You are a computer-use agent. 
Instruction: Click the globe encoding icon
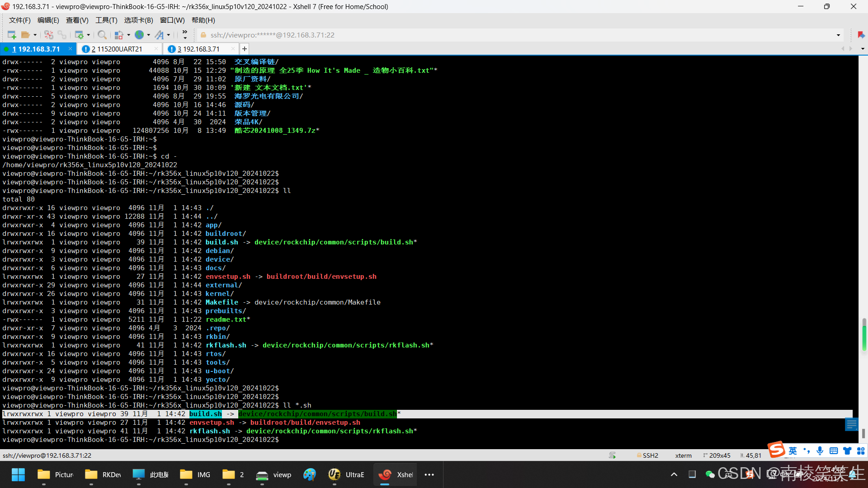point(139,35)
